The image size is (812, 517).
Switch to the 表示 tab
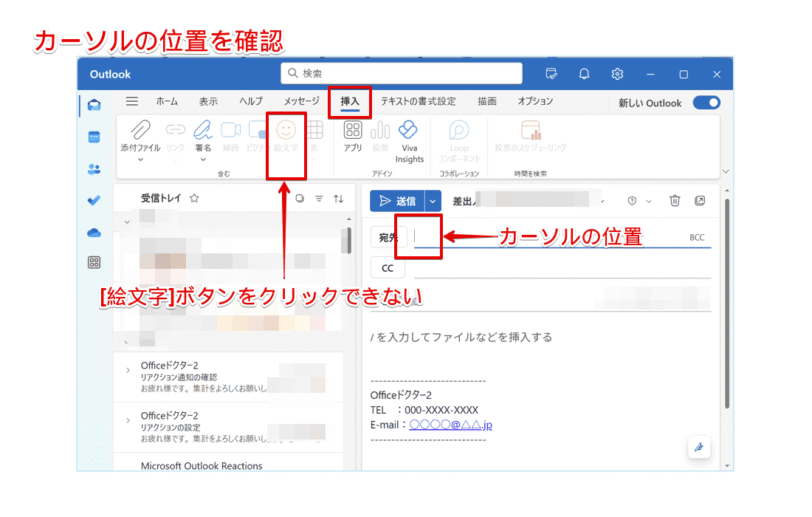click(208, 102)
